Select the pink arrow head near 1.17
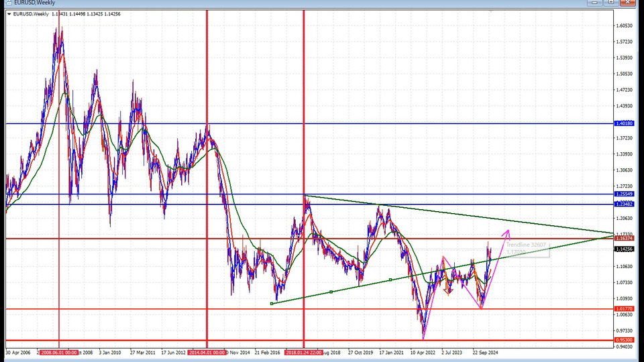 (x=506, y=233)
